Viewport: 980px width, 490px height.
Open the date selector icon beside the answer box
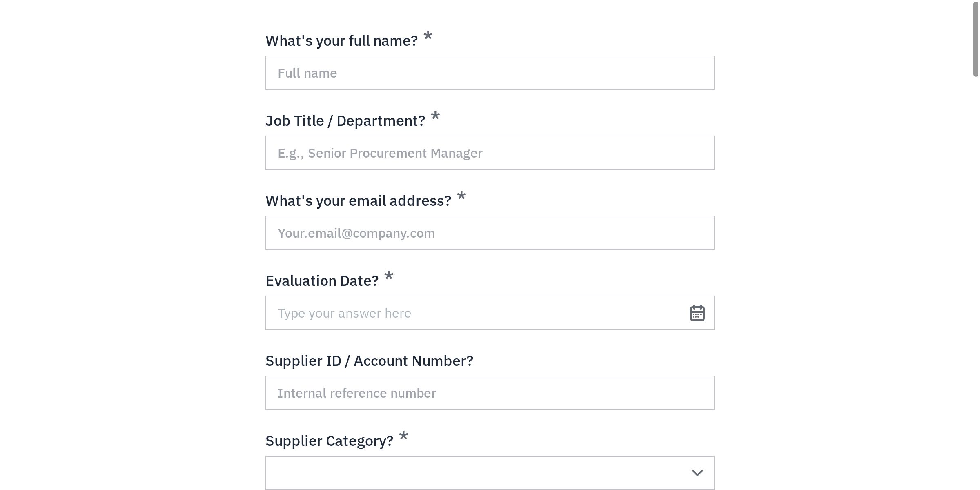tap(697, 313)
